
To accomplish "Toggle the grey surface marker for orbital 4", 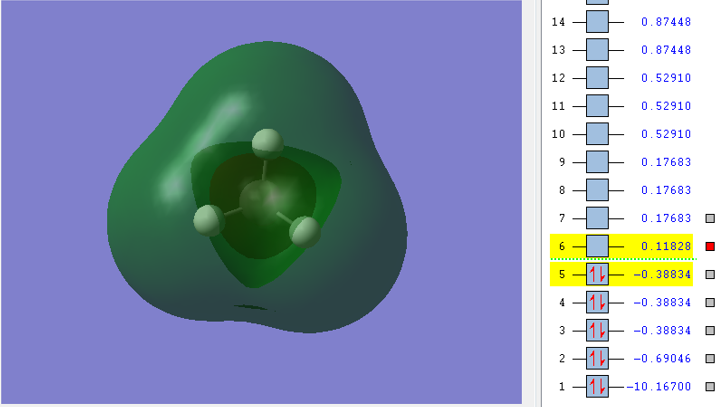I will [x=710, y=303].
